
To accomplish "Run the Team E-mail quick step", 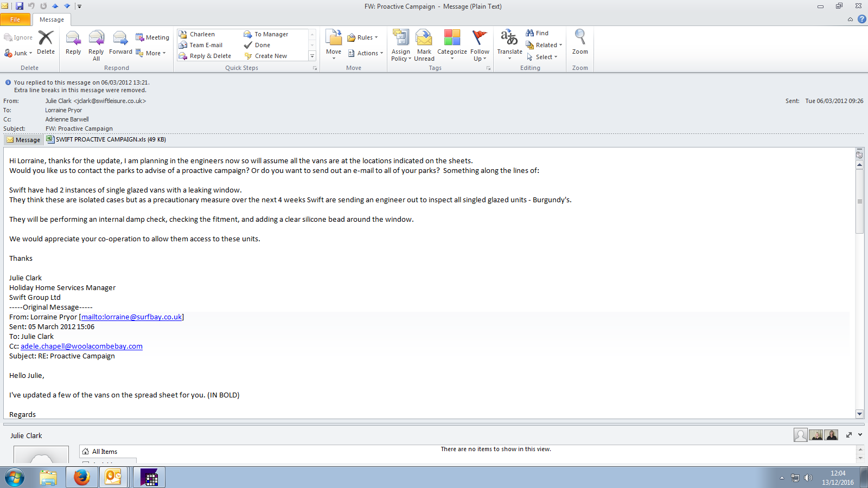I will click(x=201, y=45).
